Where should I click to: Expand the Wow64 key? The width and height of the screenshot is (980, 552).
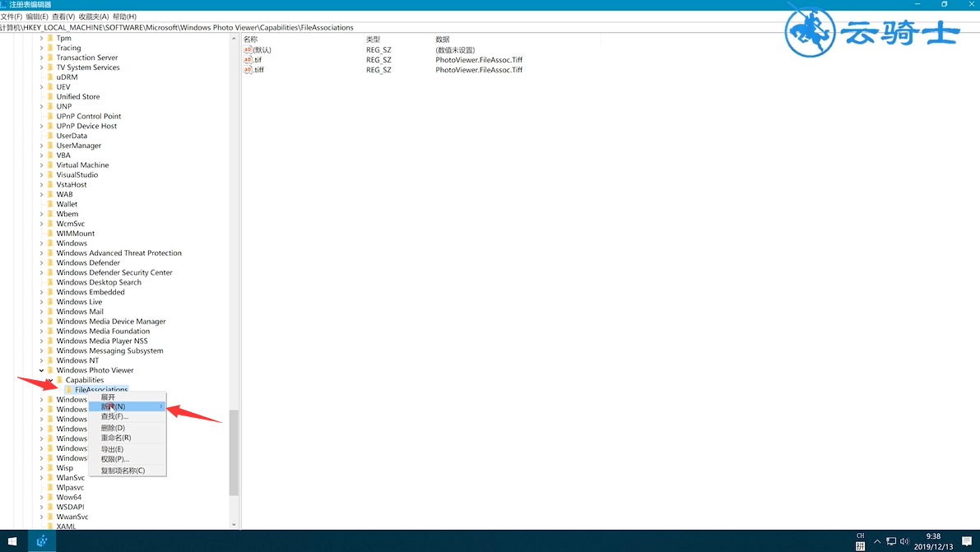click(x=42, y=498)
